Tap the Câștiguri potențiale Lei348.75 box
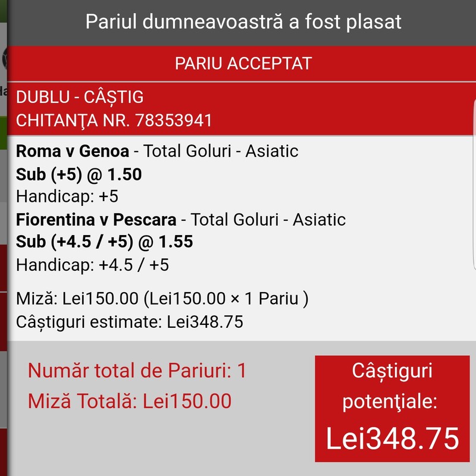 coord(392,409)
